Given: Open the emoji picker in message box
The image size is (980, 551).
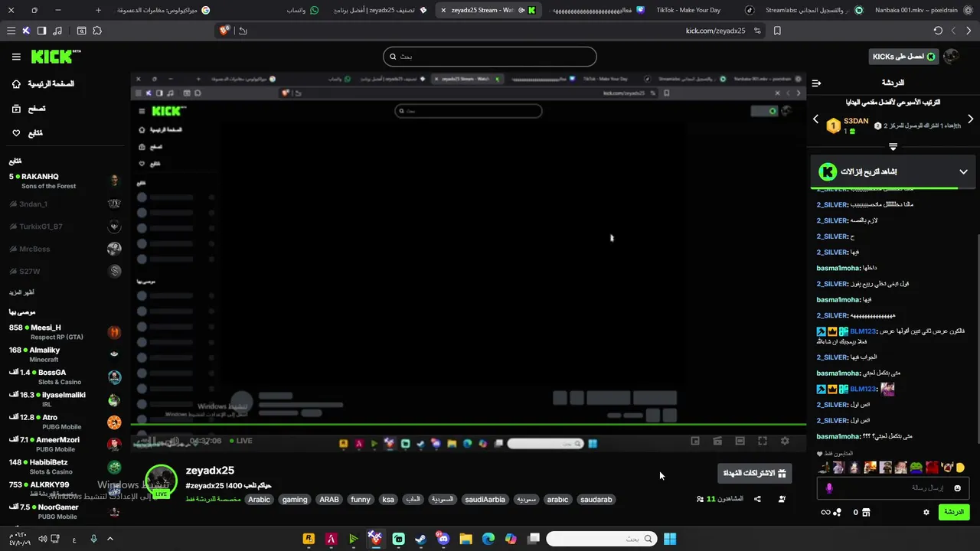Looking at the screenshot, I should point(957,488).
